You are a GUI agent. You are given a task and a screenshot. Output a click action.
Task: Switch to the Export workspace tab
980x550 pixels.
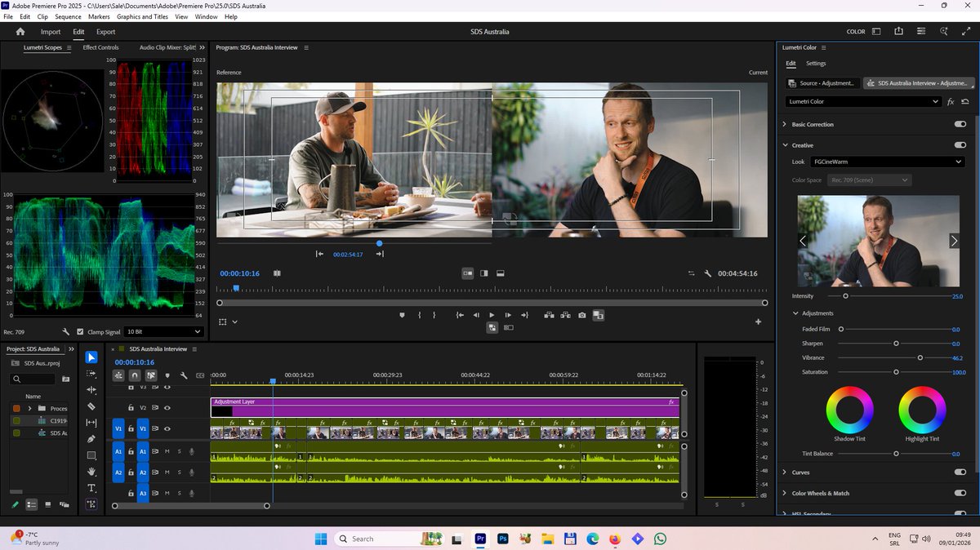coord(106,32)
